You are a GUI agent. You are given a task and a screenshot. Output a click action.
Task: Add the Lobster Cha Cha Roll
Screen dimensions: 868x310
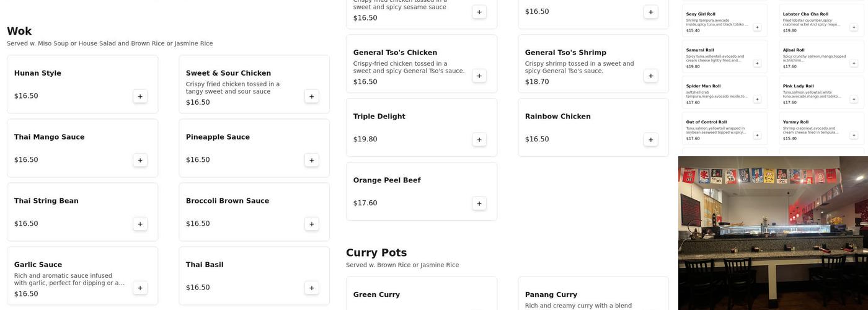[854, 27]
